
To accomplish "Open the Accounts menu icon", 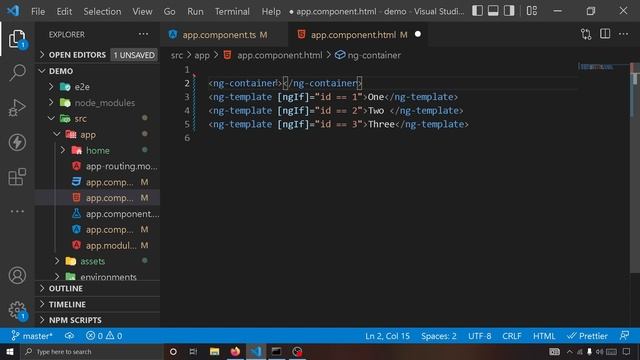I will 17,276.
